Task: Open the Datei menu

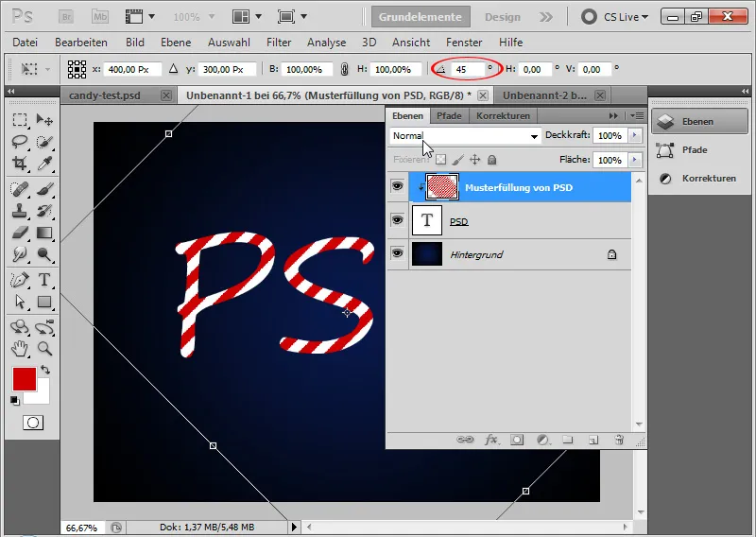Action: click(x=26, y=43)
